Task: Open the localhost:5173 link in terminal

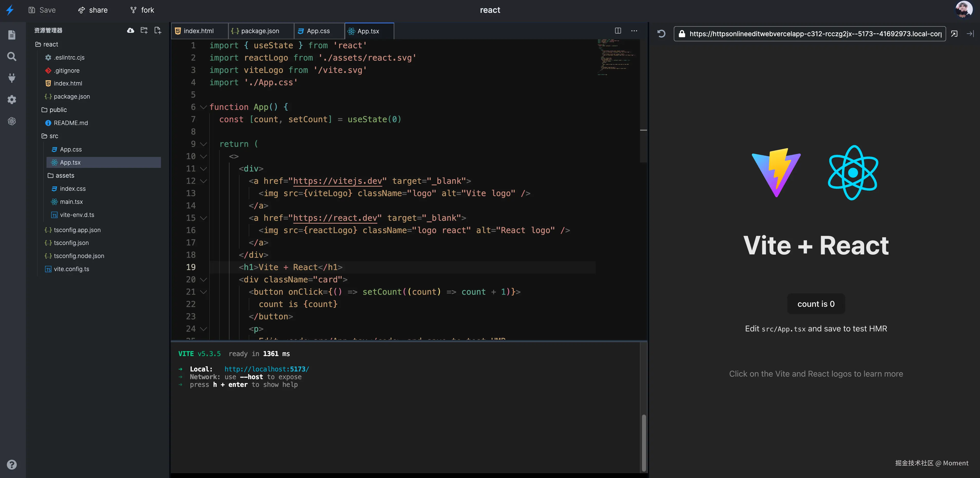Action: [266, 369]
